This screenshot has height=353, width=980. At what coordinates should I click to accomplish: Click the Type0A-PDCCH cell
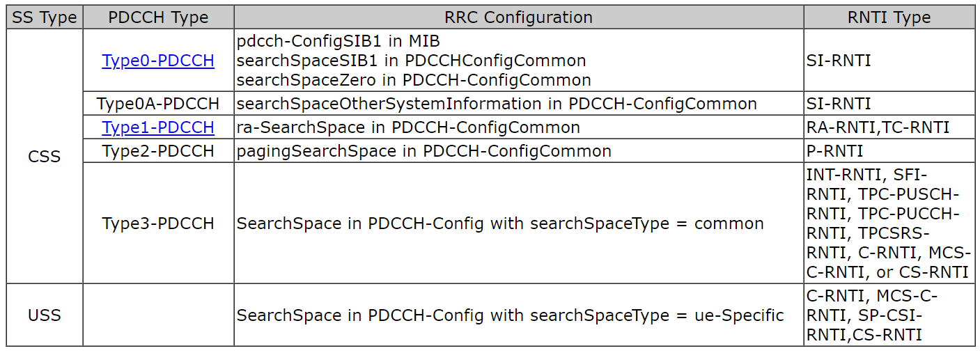pyautogui.click(x=158, y=104)
